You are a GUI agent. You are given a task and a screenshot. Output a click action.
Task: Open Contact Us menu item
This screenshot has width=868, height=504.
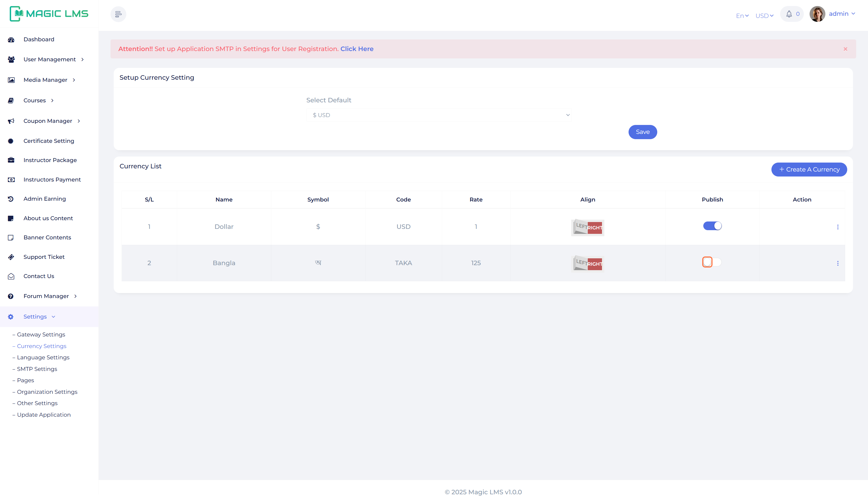[39, 276]
